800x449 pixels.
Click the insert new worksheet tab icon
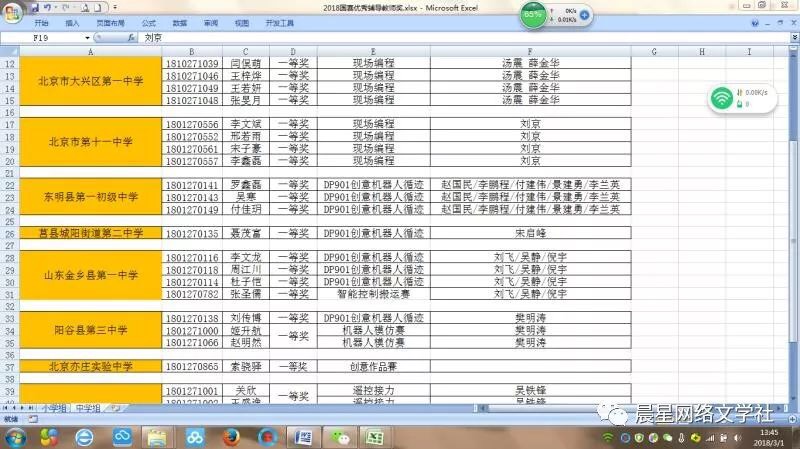pyautogui.click(x=115, y=408)
